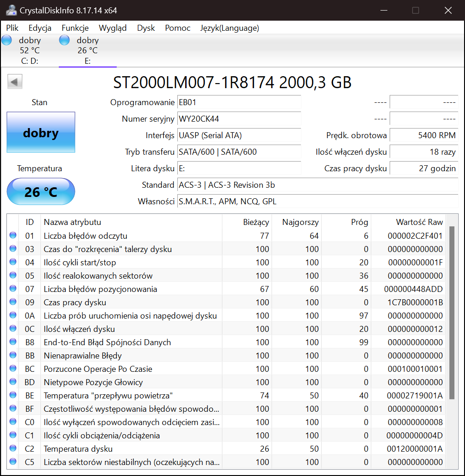Click the 'Nazwa atrybutu' column header
465x476 pixels.
tap(131, 222)
